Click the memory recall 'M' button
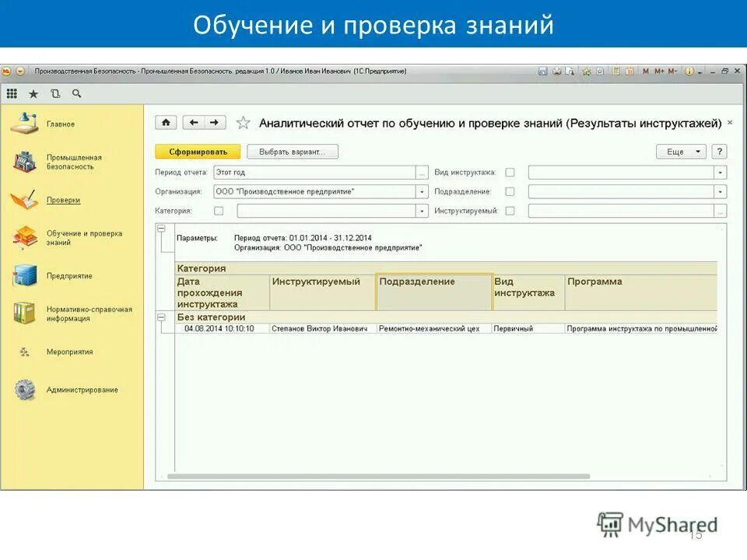This screenshot has height=560, width=747. pos(646,71)
